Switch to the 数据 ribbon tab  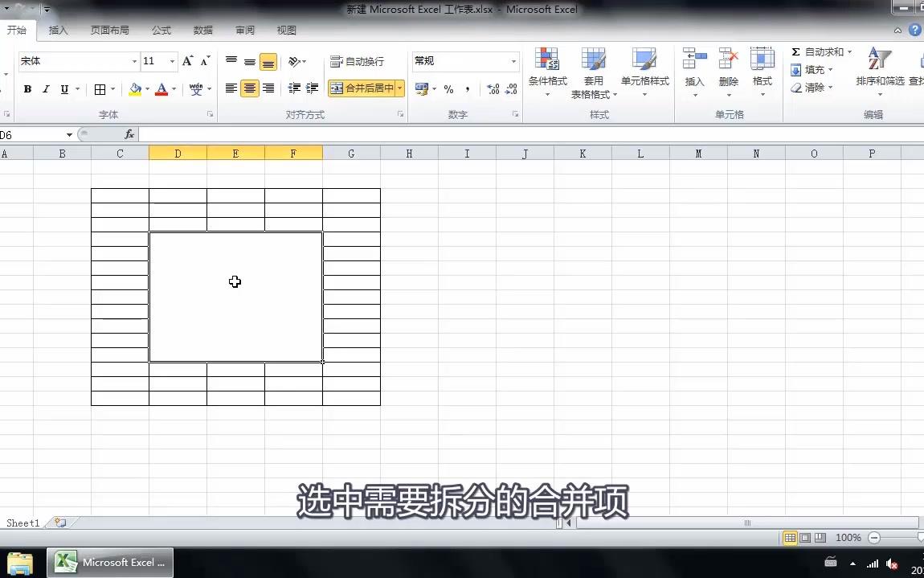click(x=203, y=30)
